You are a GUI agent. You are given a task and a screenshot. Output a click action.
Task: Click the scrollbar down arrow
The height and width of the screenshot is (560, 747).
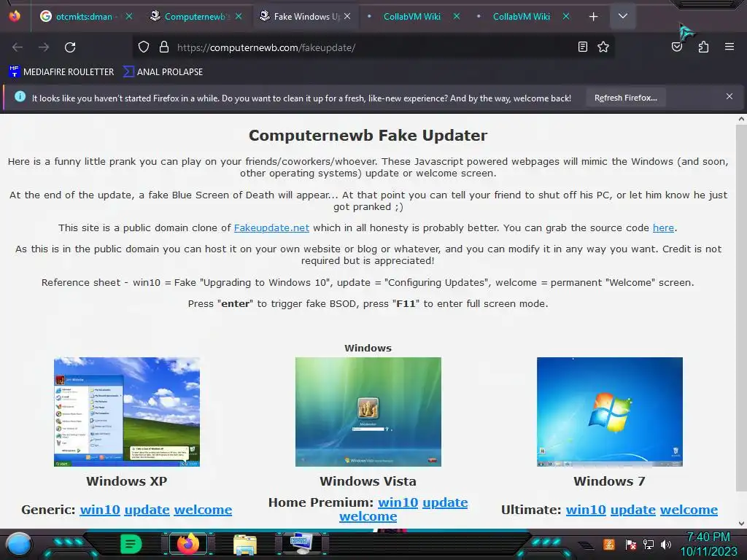741,523
